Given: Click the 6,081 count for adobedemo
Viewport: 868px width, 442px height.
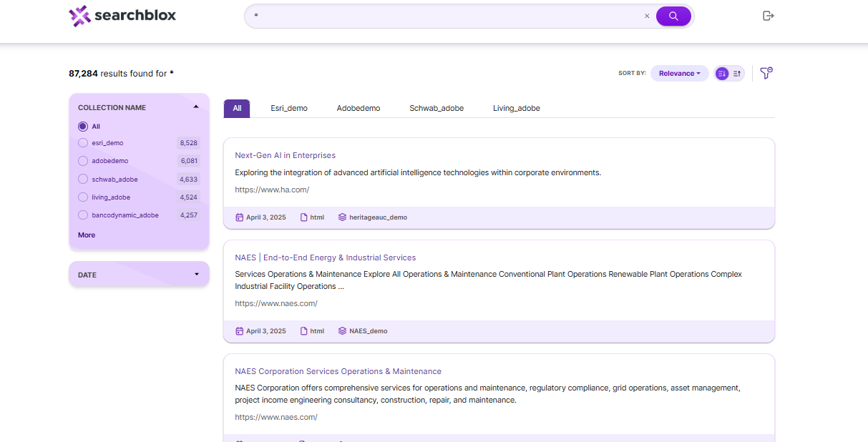Looking at the screenshot, I should (x=189, y=161).
